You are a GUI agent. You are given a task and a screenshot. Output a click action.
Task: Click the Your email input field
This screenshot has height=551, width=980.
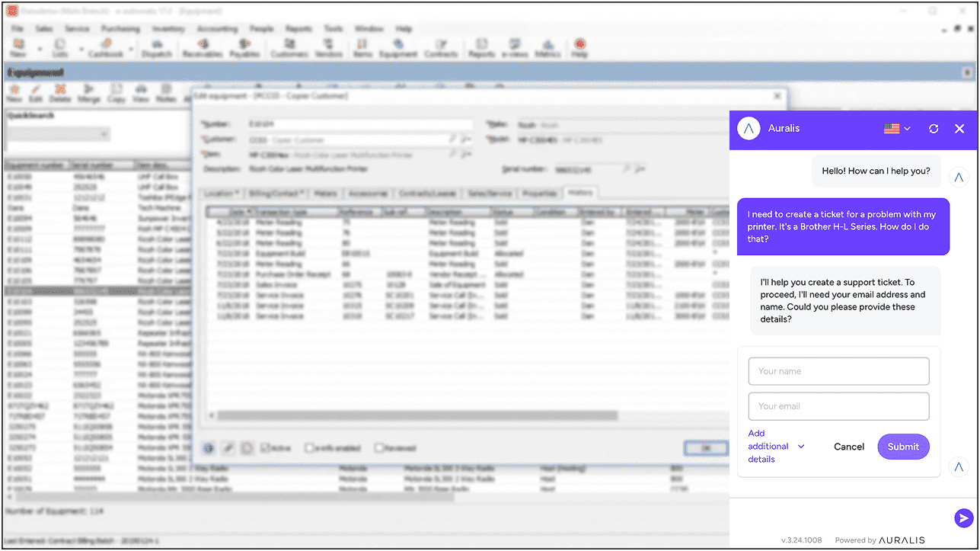(x=838, y=406)
